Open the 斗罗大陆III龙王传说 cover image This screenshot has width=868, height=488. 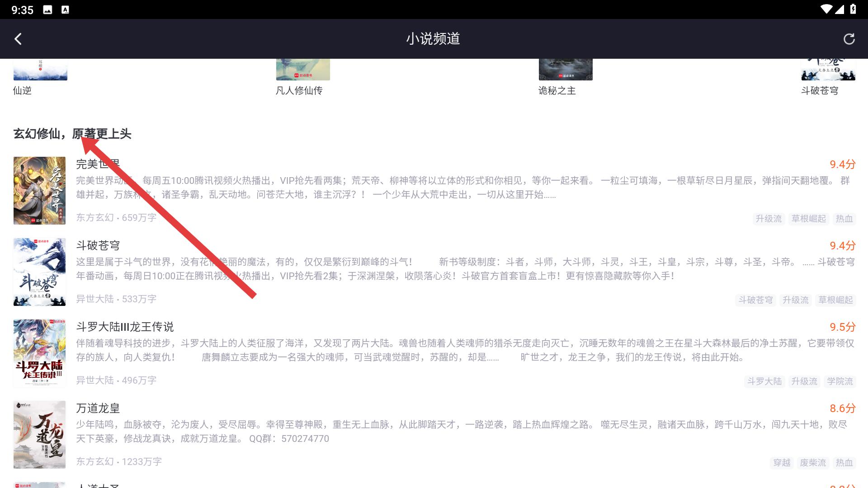pos(39,353)
